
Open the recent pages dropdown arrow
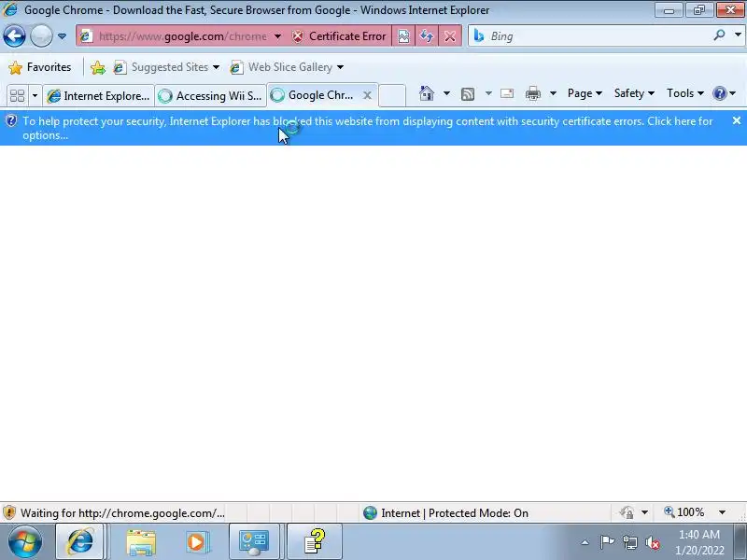point(62,36)
